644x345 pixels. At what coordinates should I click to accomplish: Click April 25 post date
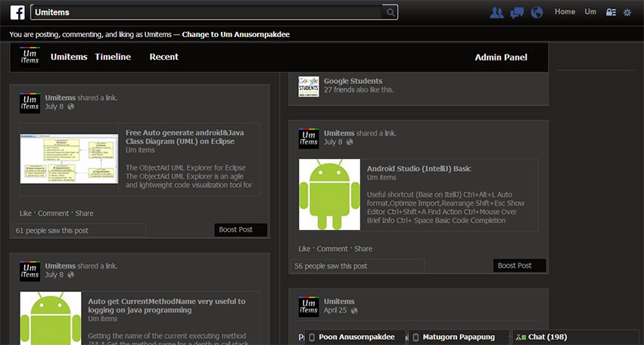(335, 310)
